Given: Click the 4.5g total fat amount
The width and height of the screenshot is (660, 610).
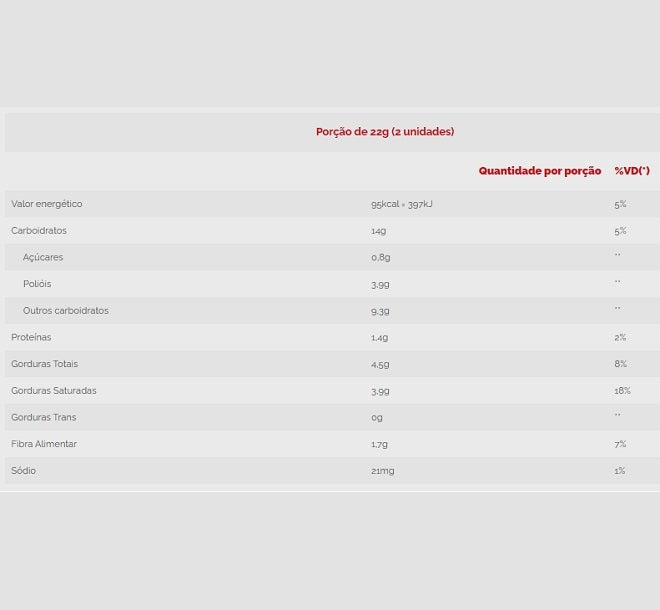Looking at the screenshot, I should click(380, 364).
